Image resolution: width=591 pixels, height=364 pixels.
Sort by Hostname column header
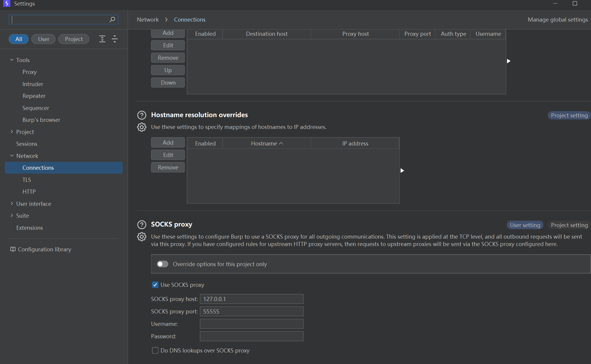click(x=267, y=143)
